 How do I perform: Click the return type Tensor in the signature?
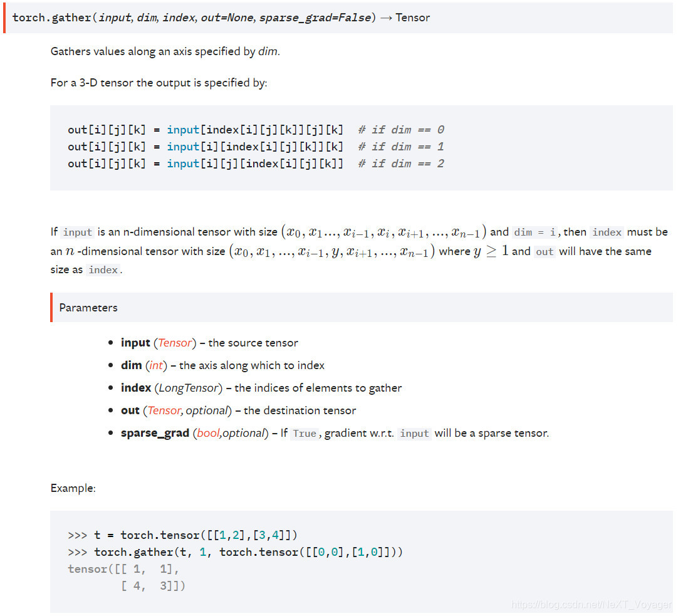click(412, 18)
